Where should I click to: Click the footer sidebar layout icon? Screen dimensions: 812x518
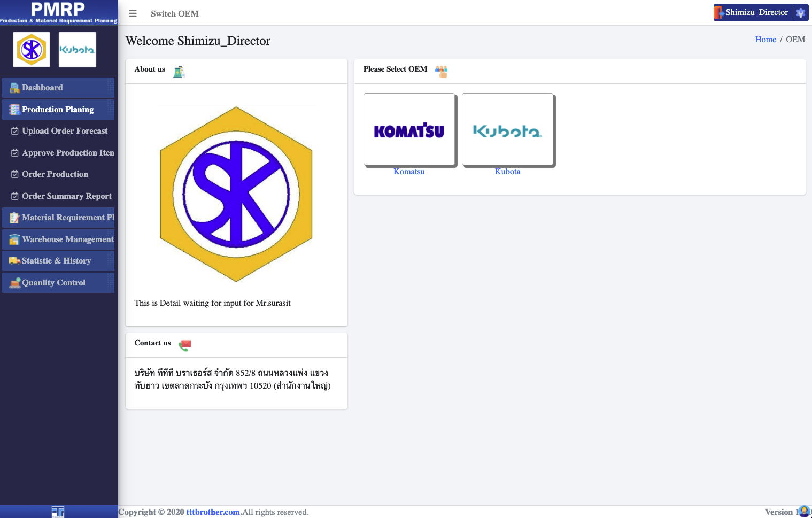pos(58,512)
